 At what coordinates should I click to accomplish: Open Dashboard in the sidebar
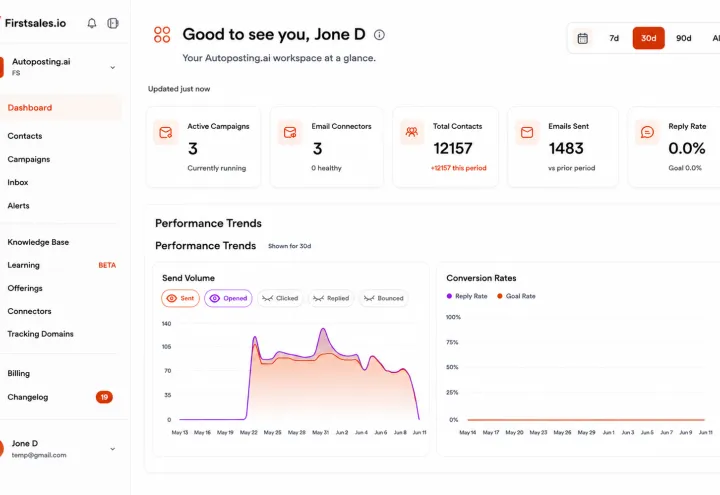[x=61, y=107]
